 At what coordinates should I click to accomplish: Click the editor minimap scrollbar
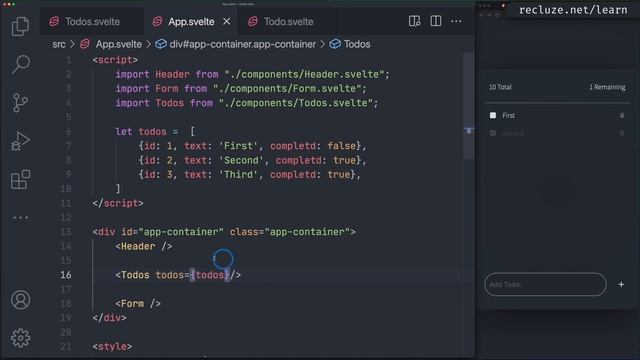468,106
